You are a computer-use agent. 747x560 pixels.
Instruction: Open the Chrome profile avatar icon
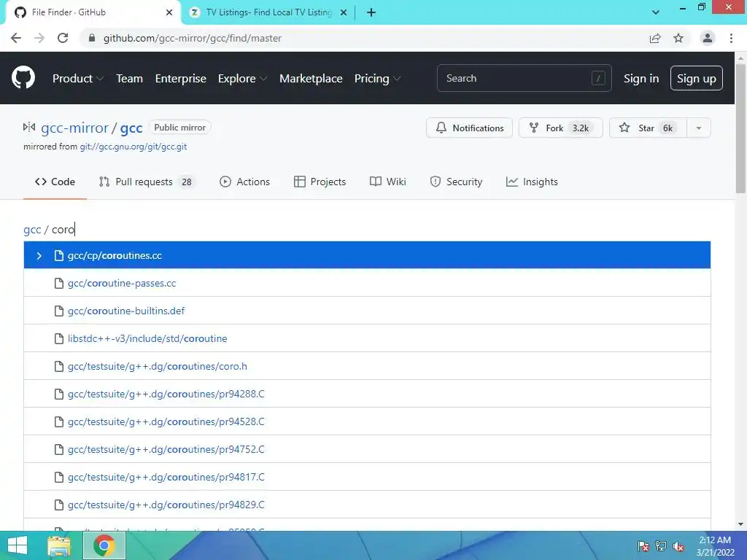point(708,38)
